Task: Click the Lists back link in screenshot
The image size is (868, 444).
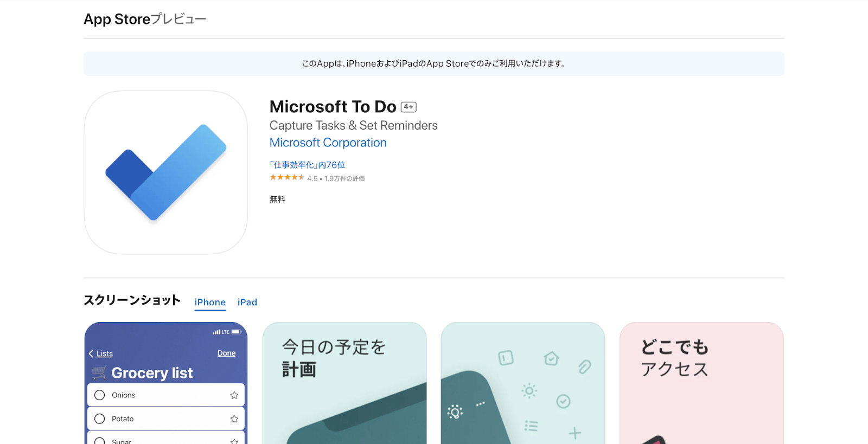Action: (101, 353)
